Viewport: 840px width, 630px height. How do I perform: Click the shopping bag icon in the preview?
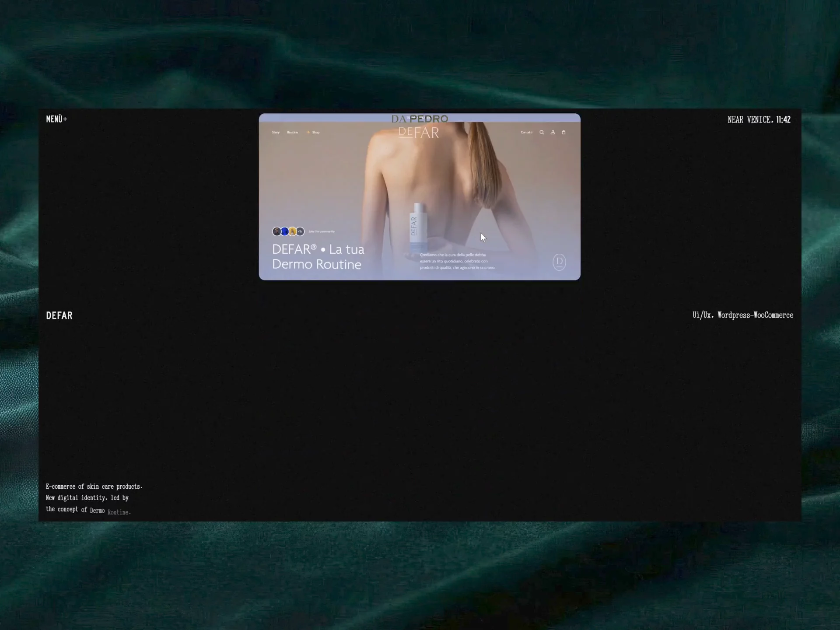click(563, 132)
